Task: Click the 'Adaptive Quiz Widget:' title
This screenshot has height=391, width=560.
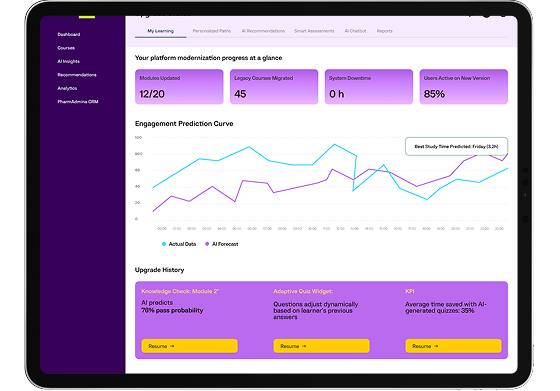Action: coord(303,291)
